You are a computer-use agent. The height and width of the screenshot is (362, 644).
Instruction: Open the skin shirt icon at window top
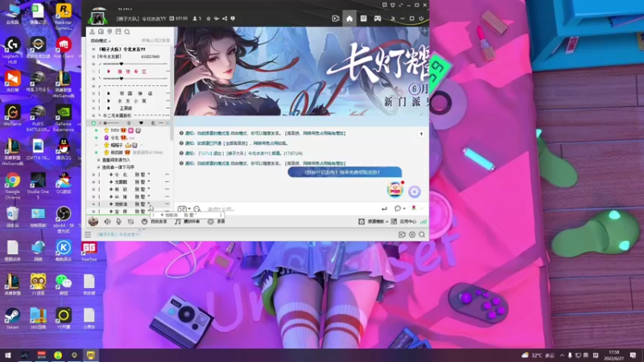tap(393, 5)
